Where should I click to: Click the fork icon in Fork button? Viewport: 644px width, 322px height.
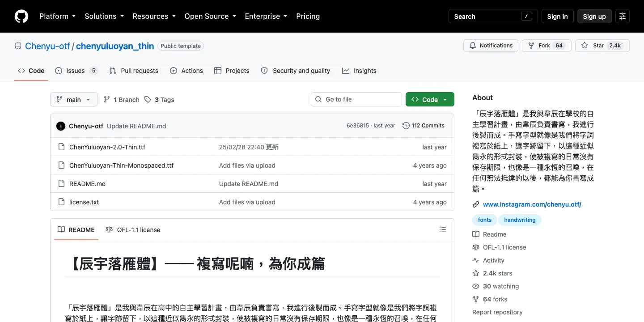[x=531, y=46]
